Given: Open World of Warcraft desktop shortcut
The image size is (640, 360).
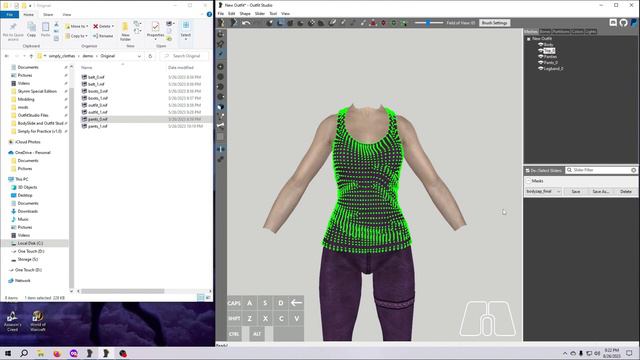Looking at the screenshot, I should point(38,321).
